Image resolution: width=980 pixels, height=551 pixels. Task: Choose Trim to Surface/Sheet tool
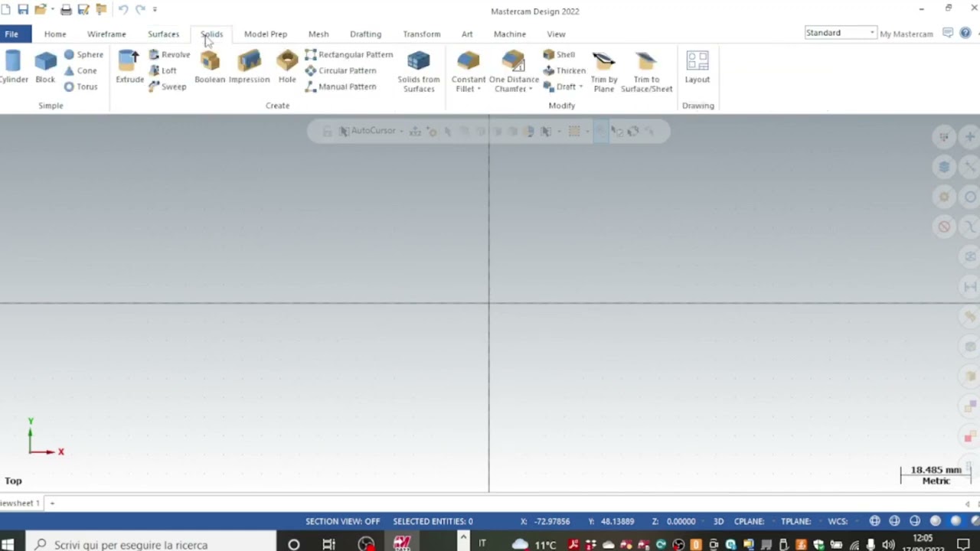click(646, 72)
